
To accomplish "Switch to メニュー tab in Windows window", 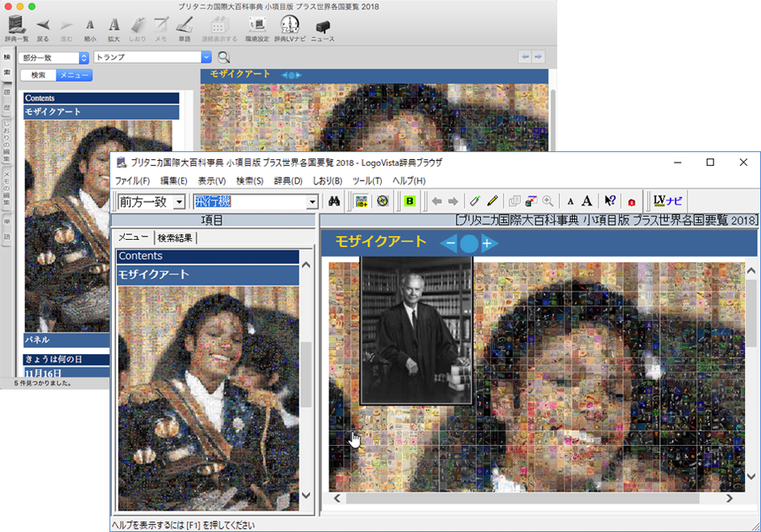I will (134, 237).
